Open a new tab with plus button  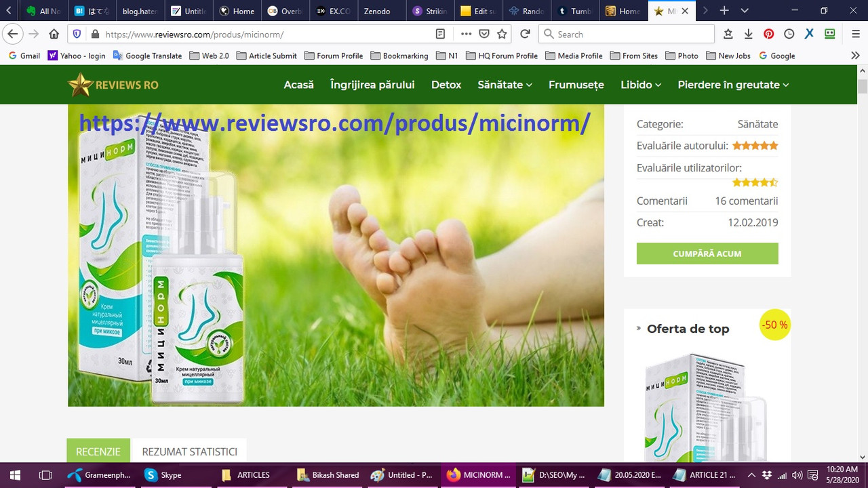click(724, 11)
